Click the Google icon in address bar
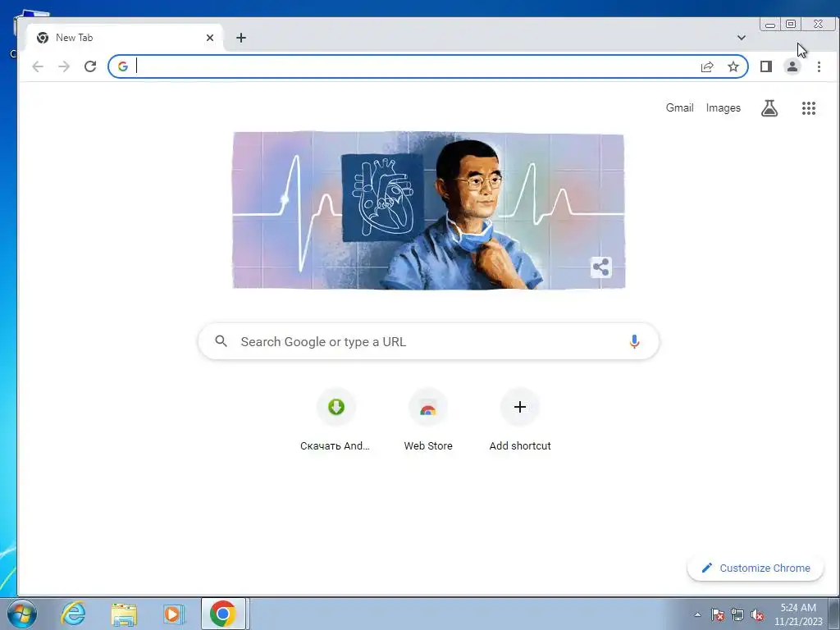Screen dimensions: 840x630 coord(123,66)
